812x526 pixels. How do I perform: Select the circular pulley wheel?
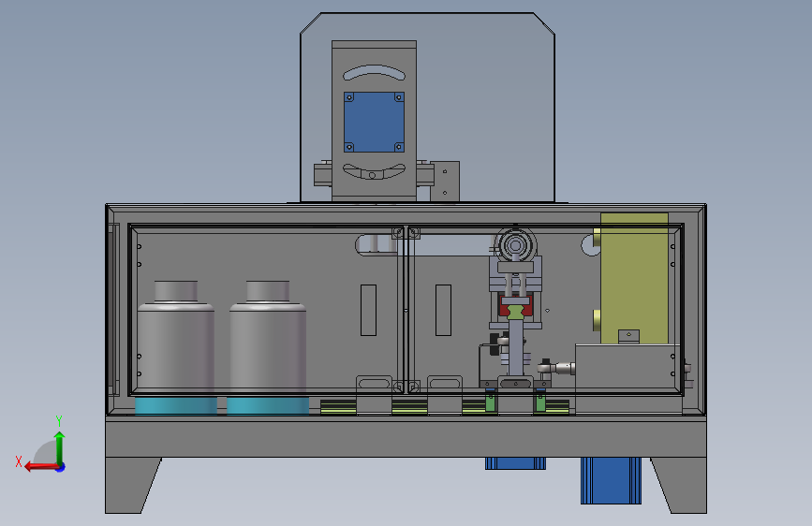[515, 244]
